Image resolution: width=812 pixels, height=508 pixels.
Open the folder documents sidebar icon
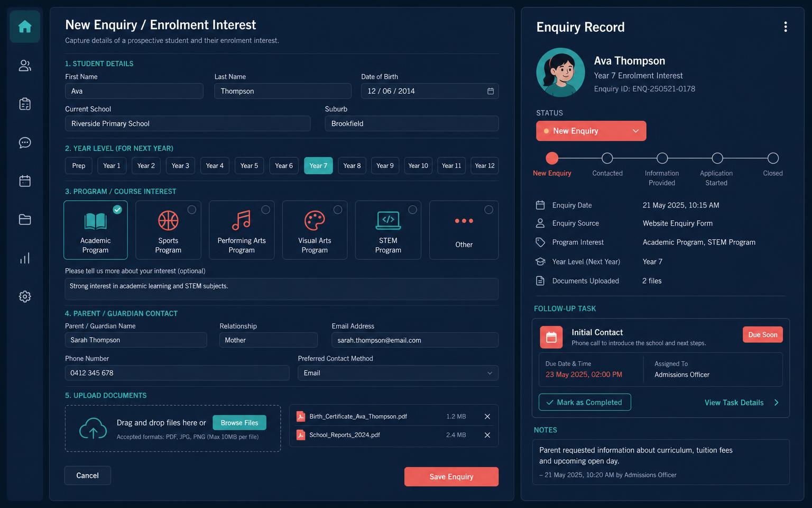(x=25, y=220)
